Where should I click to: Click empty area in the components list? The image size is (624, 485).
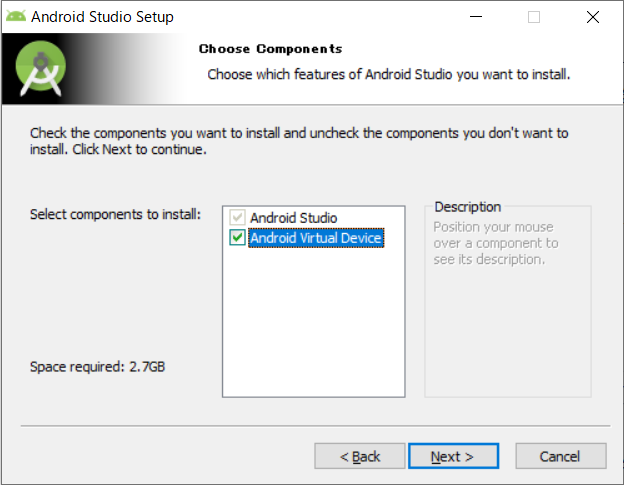coord(313,320)
